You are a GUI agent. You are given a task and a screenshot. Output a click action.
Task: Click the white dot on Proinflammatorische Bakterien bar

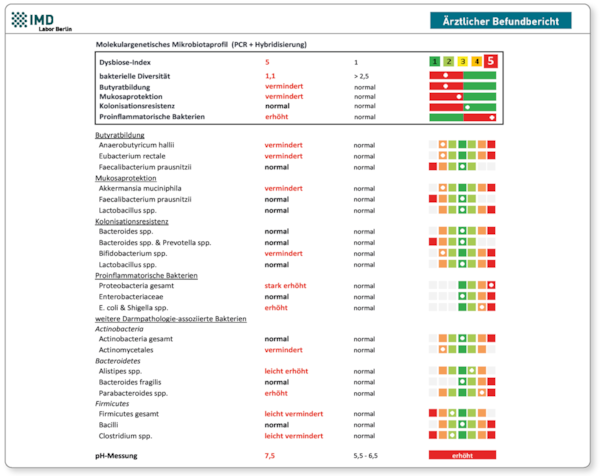click(493, 118)
